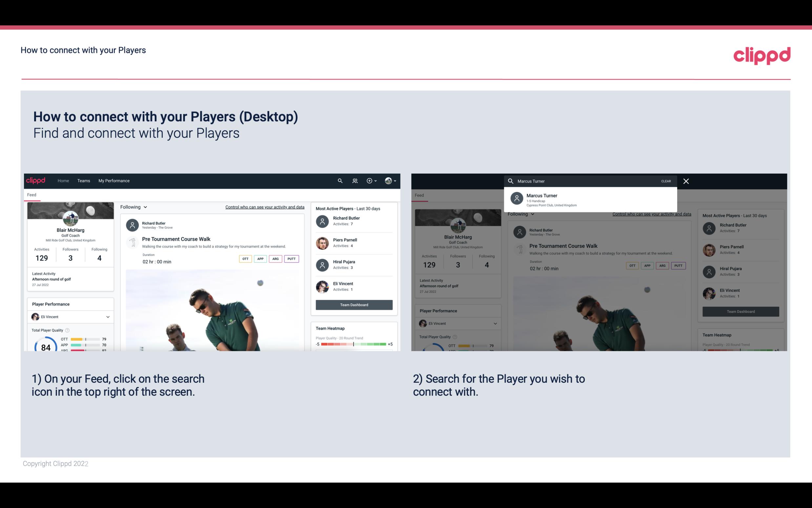
Task: Expand the Player Performance section
Action: [107, 317]
